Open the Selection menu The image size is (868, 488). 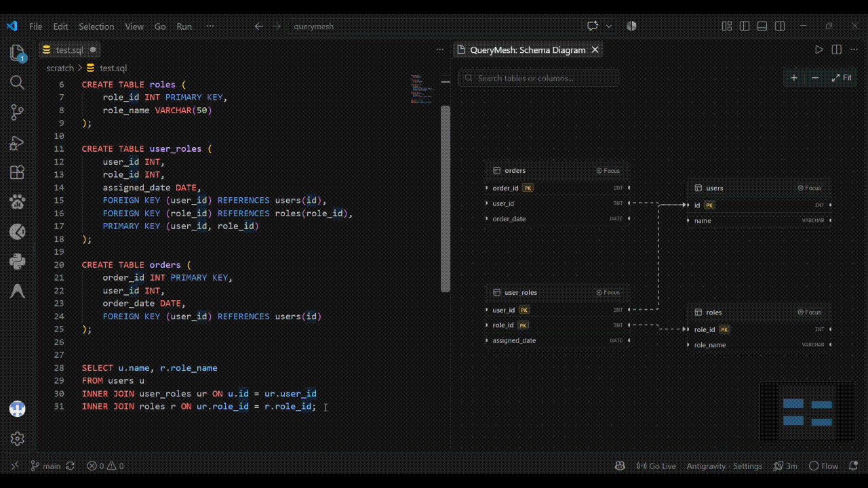point(96,26)
